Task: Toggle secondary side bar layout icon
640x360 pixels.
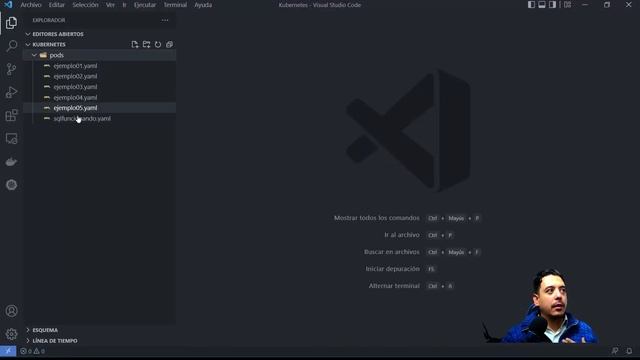Action: point(552,5)
